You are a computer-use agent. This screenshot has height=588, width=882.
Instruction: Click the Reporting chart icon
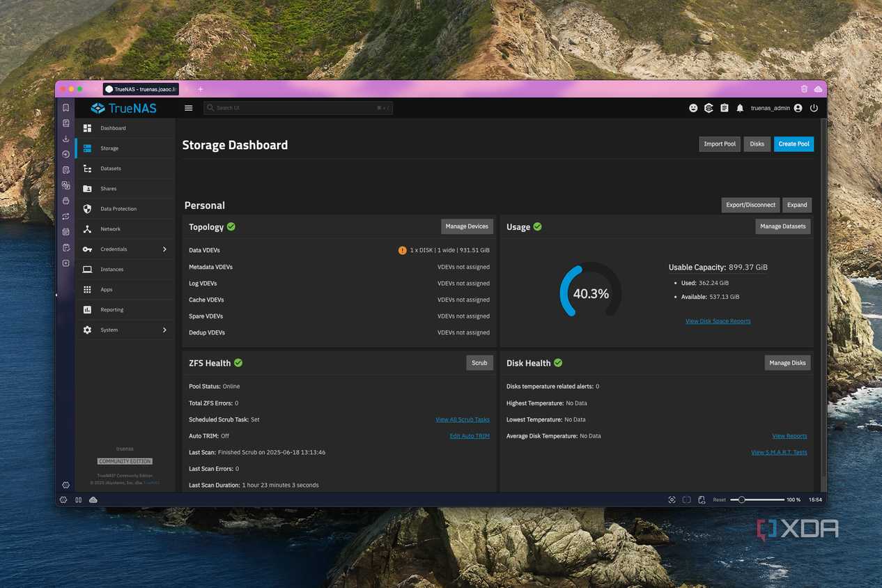[x=87, y=310]
